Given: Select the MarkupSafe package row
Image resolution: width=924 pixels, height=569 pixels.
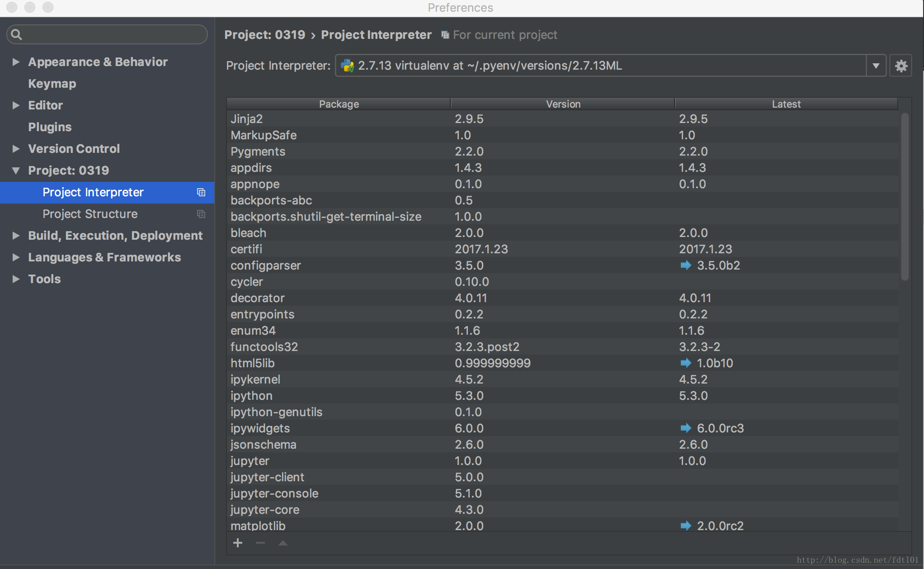Looking at the screenshot, I should [563, 135].
